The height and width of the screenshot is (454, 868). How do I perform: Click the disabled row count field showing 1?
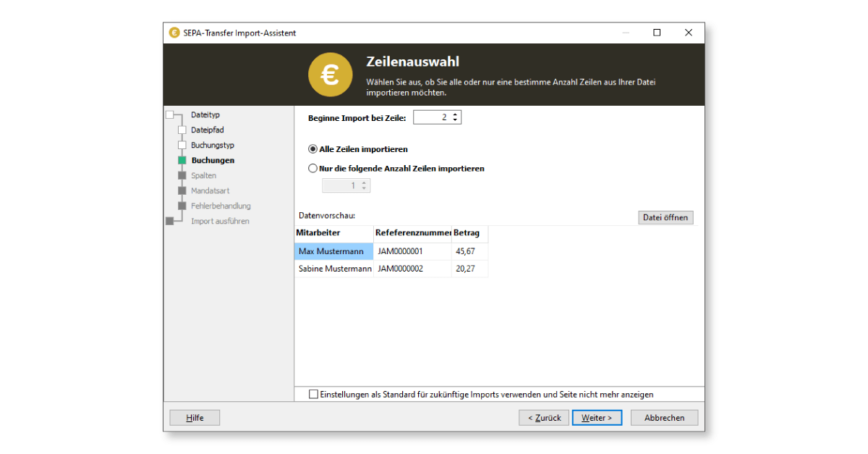pos(346,185)
